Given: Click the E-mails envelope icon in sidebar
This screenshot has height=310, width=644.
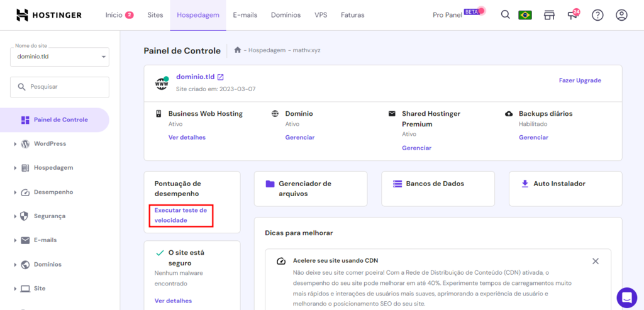Looking at the screenshot, I should 25,240.
